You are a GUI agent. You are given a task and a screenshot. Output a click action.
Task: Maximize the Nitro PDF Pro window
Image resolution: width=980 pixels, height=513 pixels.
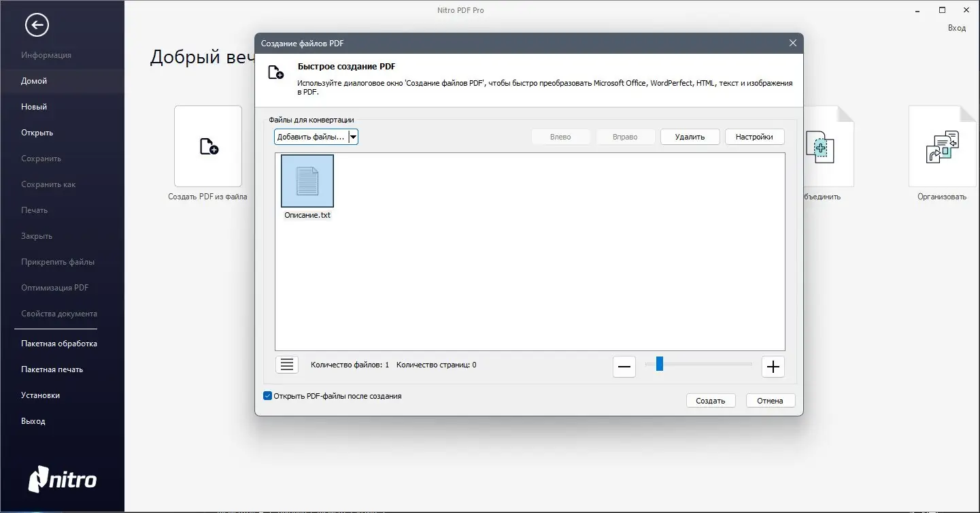[x=942, y=10]
